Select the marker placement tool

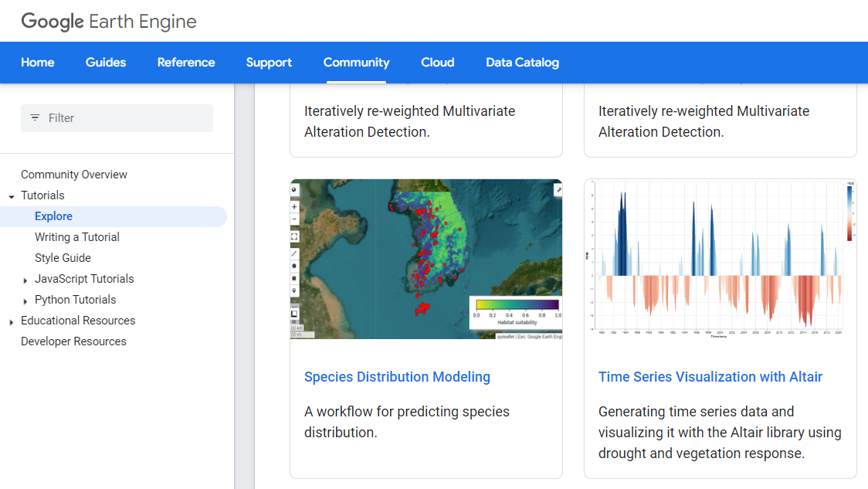point(294,290)
